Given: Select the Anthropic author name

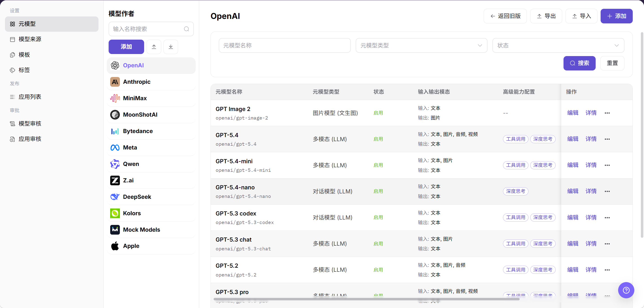Looking at the screenshot, I should pos(137,82).
